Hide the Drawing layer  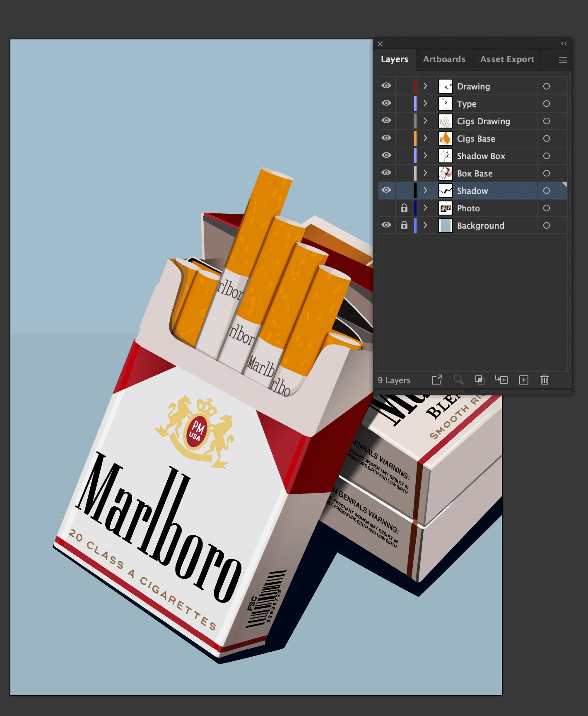386,86
